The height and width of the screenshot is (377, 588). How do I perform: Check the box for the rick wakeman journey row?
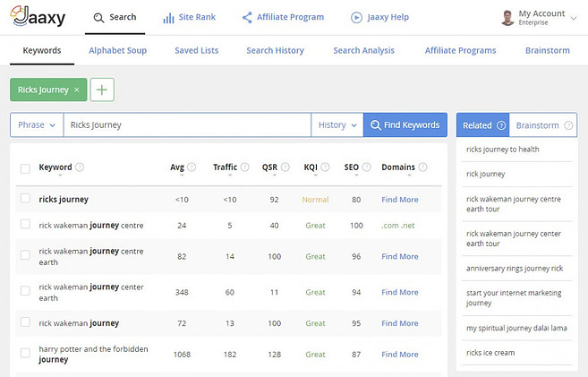point(25,321)
